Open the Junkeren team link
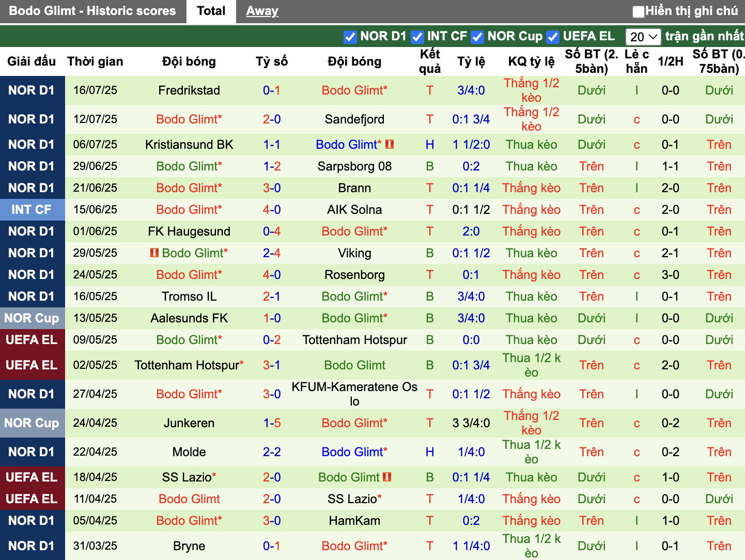 [x=189, y=423]
